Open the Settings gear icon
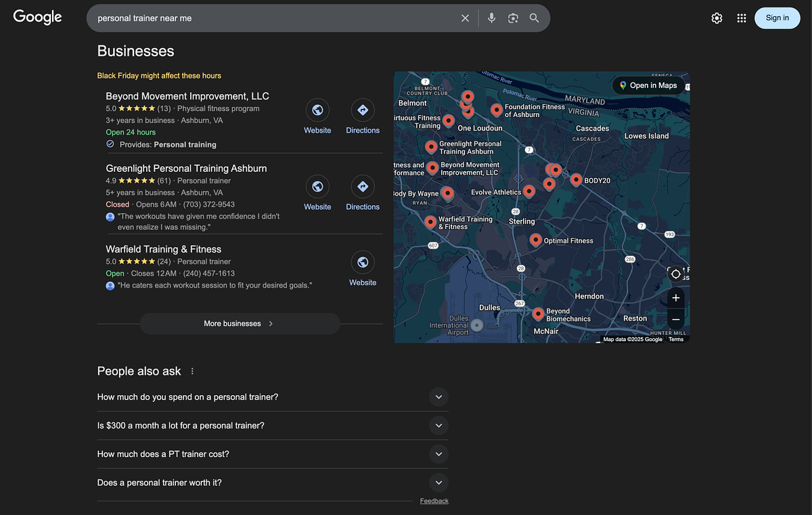This screenshot has height=515, width=812. point(717,18)
